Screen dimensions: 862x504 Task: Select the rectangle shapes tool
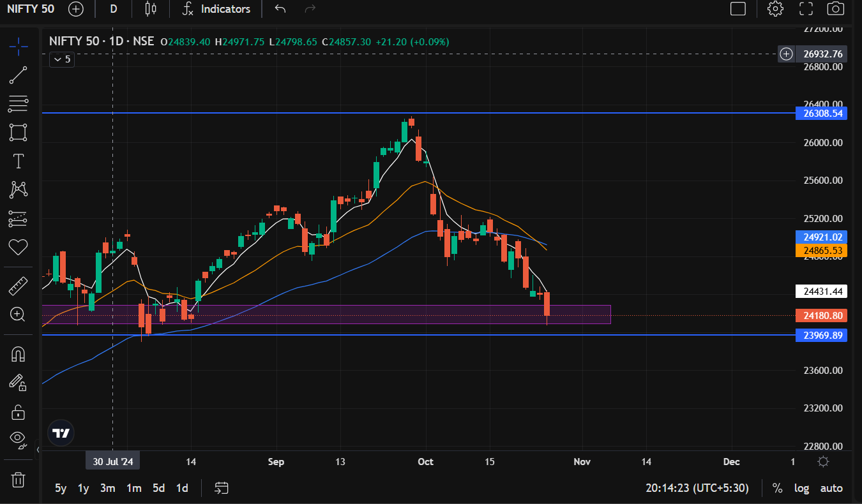pyautogui.click(x=19, y=133)
